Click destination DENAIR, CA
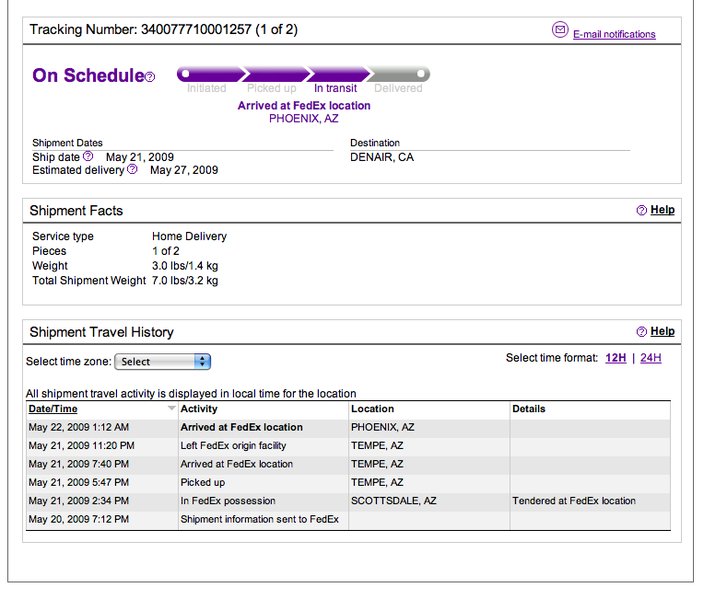 (382, 157)
